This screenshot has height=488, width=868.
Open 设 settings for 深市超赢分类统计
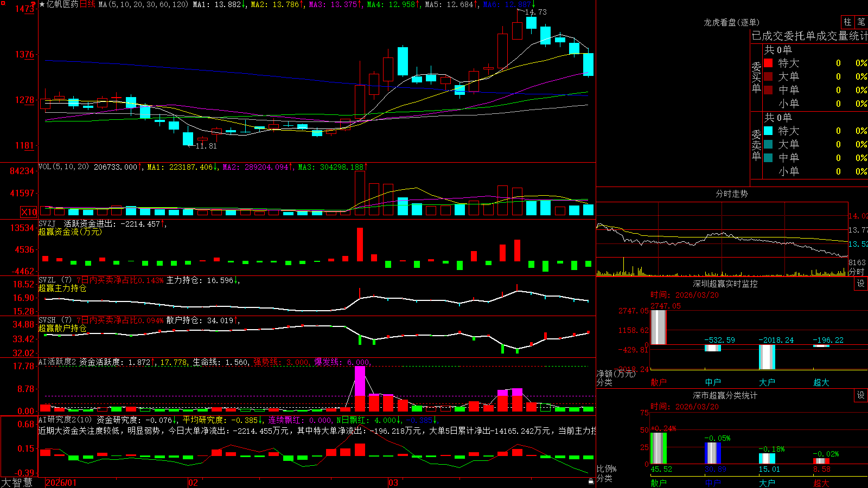click(861, 395)
